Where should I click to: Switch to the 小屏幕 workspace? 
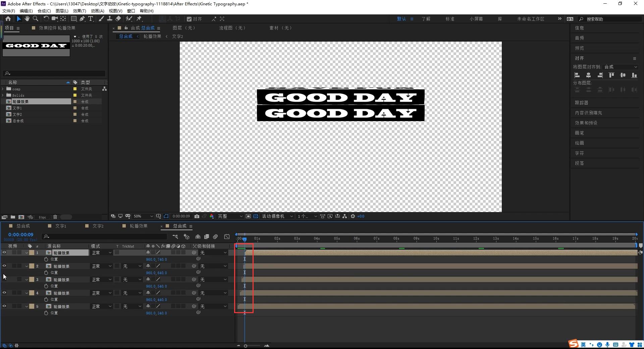476,19
